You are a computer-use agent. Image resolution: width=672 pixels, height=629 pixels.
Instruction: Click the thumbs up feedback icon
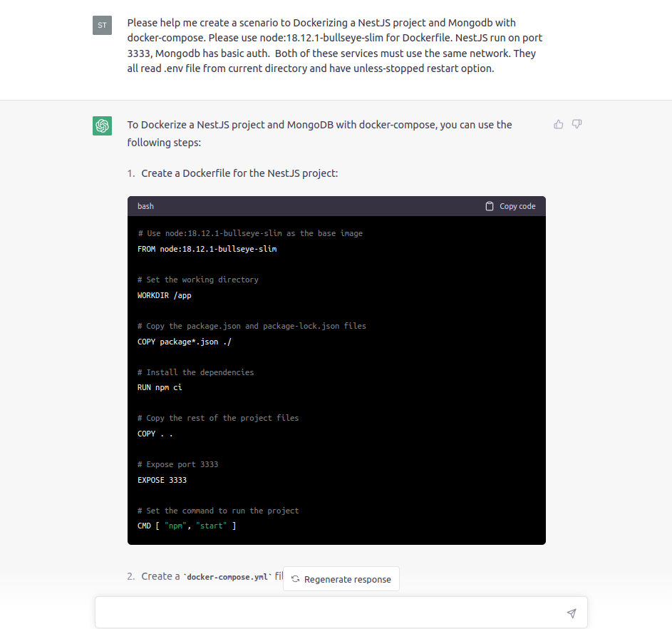(x=558, y=124)
